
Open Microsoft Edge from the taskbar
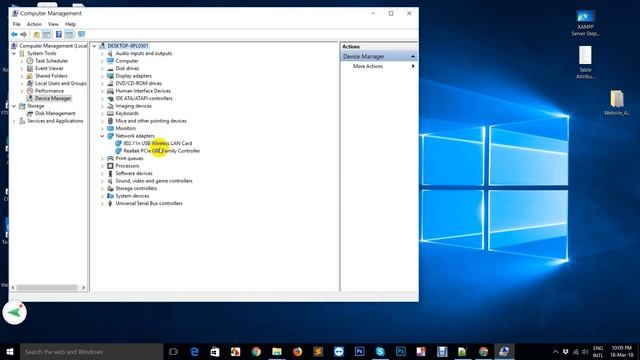click(194, 351)
